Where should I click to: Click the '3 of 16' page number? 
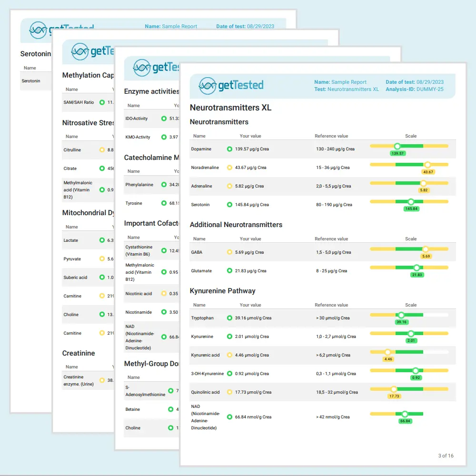coord(446,456)
